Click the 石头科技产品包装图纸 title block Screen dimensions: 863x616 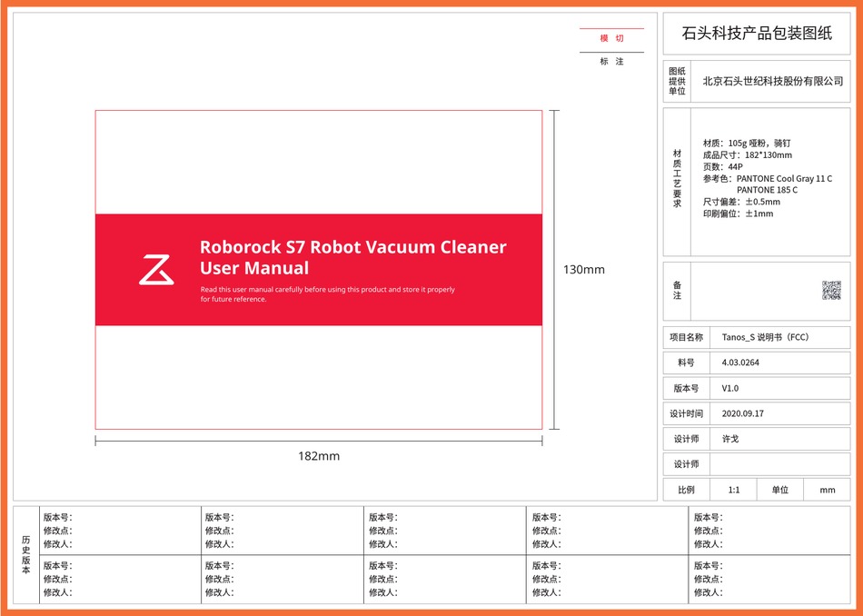click(759, 32)
